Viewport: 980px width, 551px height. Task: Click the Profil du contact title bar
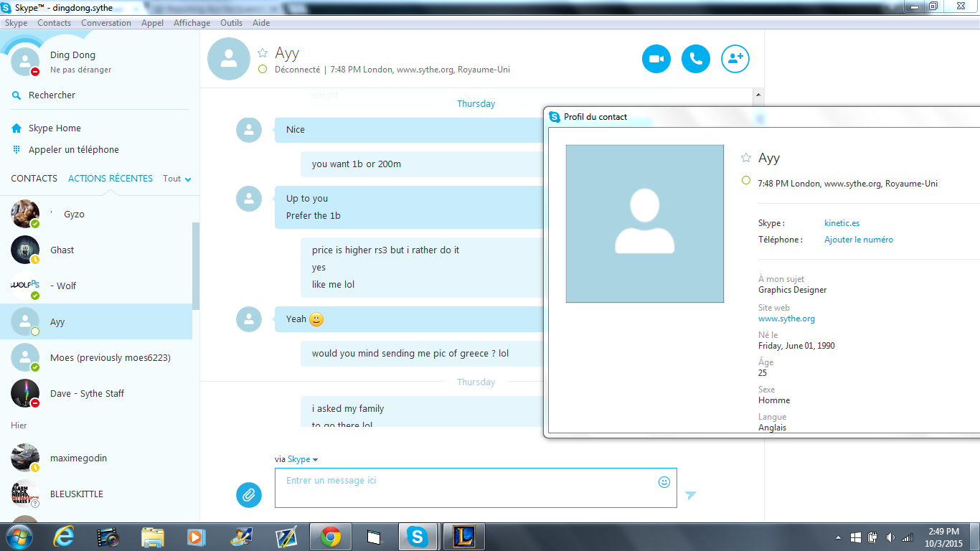(x=762, y=116)
